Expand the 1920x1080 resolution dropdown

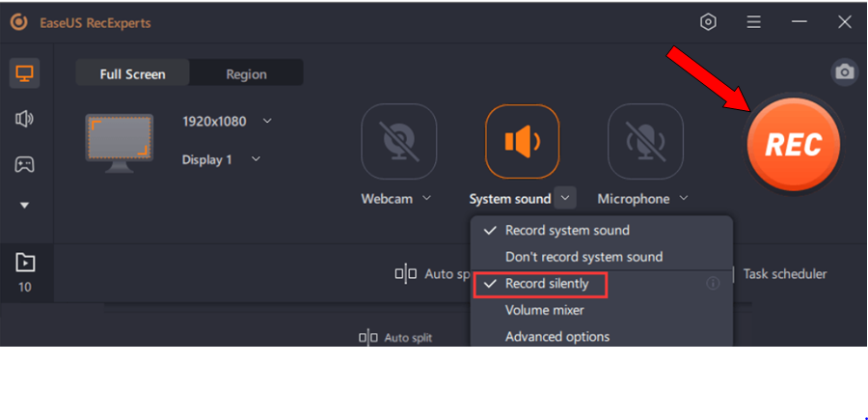(267, 122)
